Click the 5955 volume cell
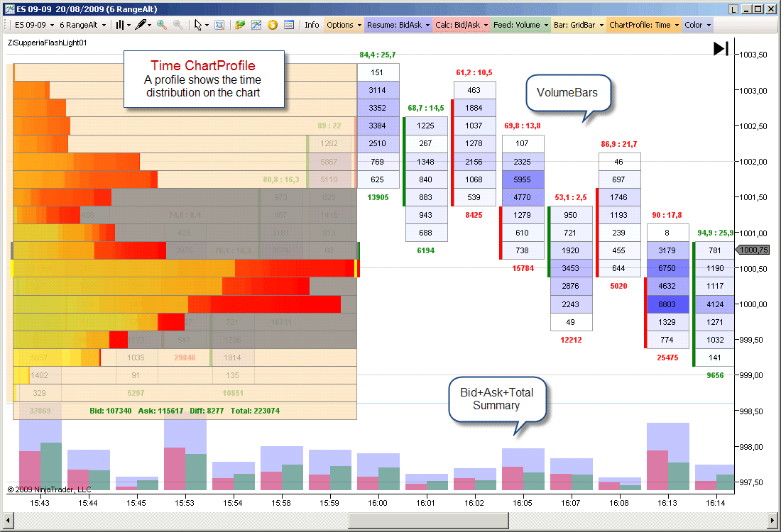The image size is (781, 532). [523, 179]
